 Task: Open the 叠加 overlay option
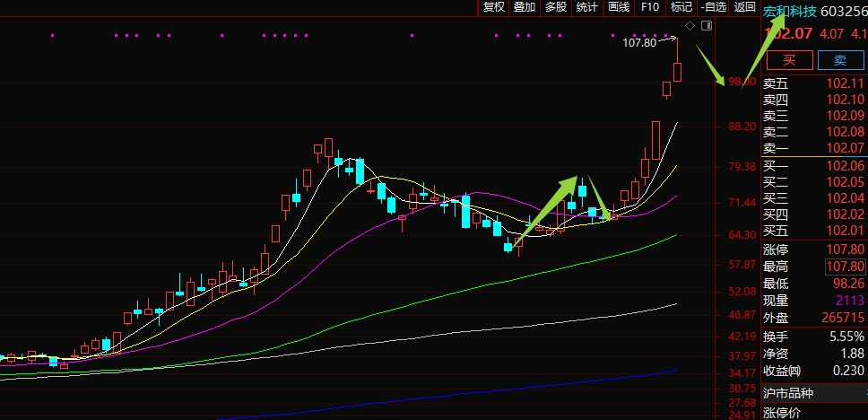coord(525,7)
